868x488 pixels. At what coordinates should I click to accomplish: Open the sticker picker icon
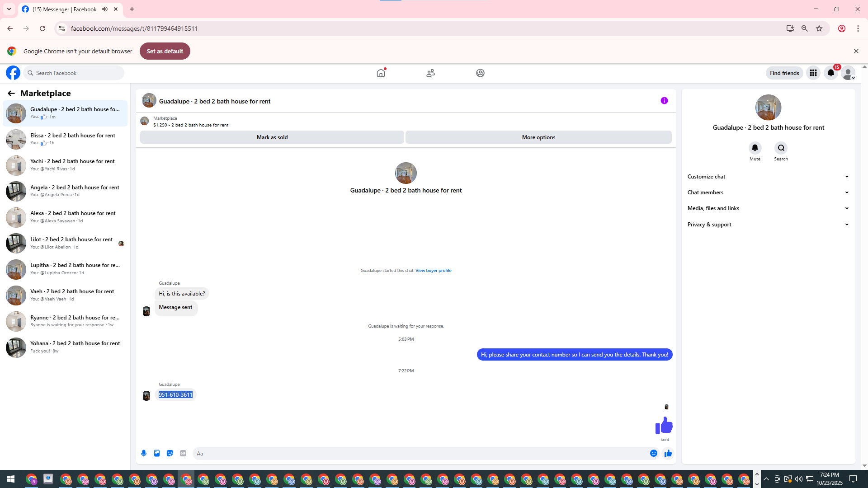[170, 453]
